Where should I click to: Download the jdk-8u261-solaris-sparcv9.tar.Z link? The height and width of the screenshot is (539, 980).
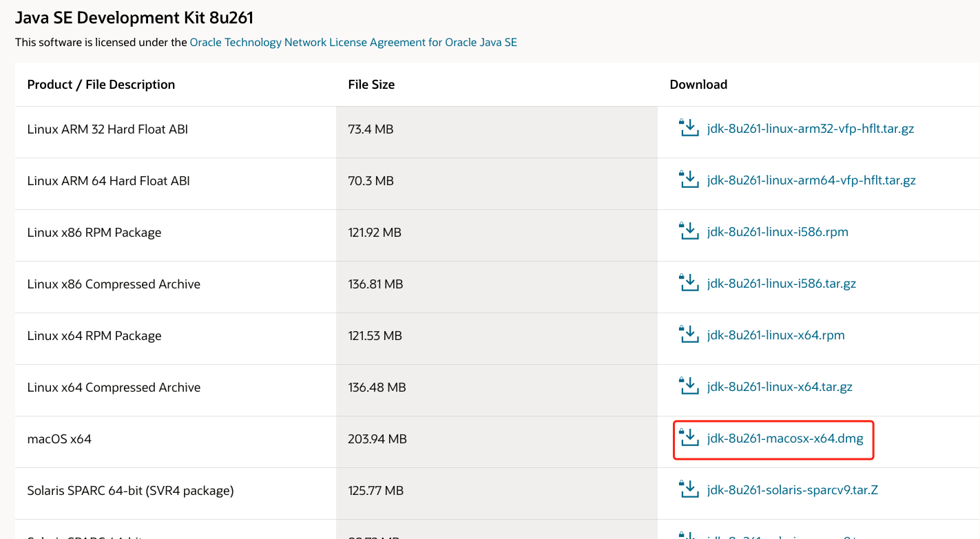pyautogui.click(x=793, y=490)
